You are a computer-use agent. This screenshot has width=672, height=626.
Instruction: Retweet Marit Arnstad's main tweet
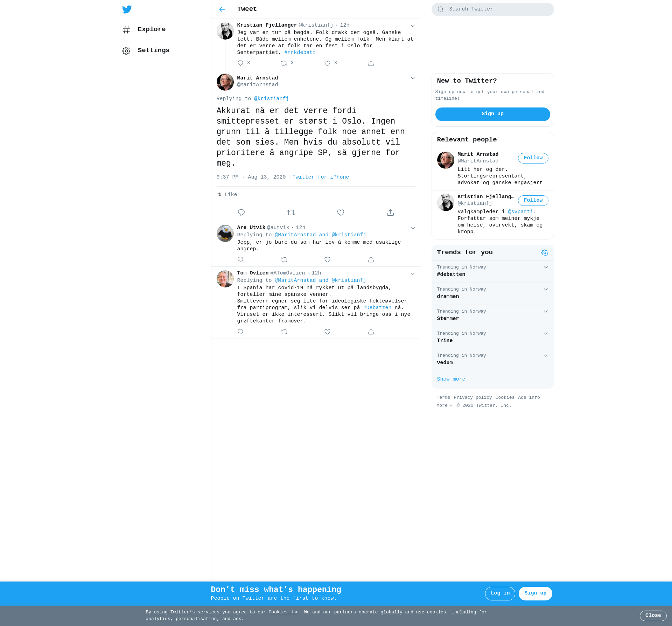[x=291, y=213]
